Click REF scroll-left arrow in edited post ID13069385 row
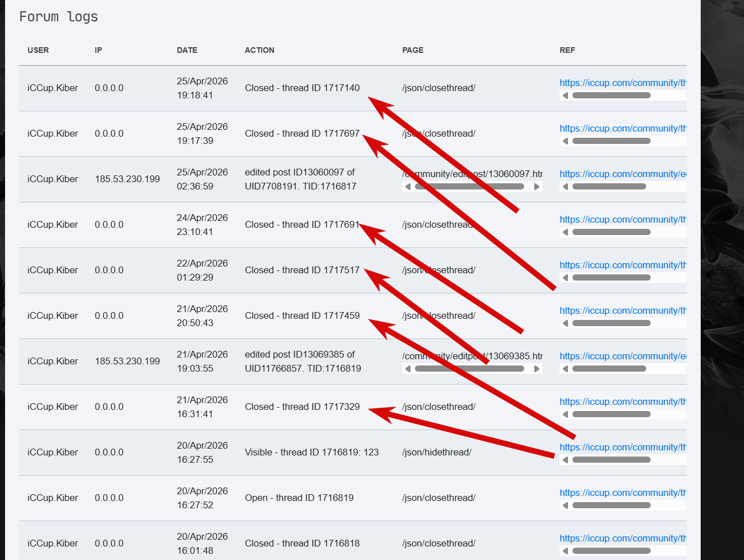 566,369
